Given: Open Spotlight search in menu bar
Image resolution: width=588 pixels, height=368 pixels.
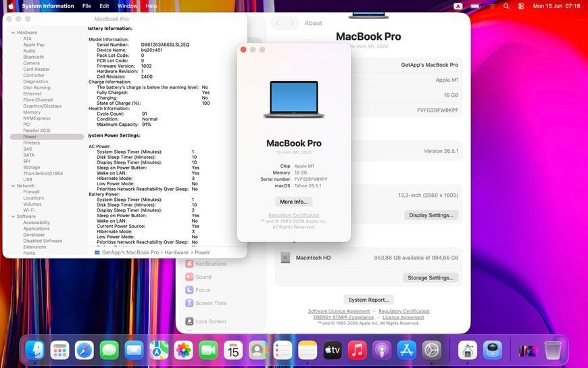Looking at the screenshot, I should point(506,6).
